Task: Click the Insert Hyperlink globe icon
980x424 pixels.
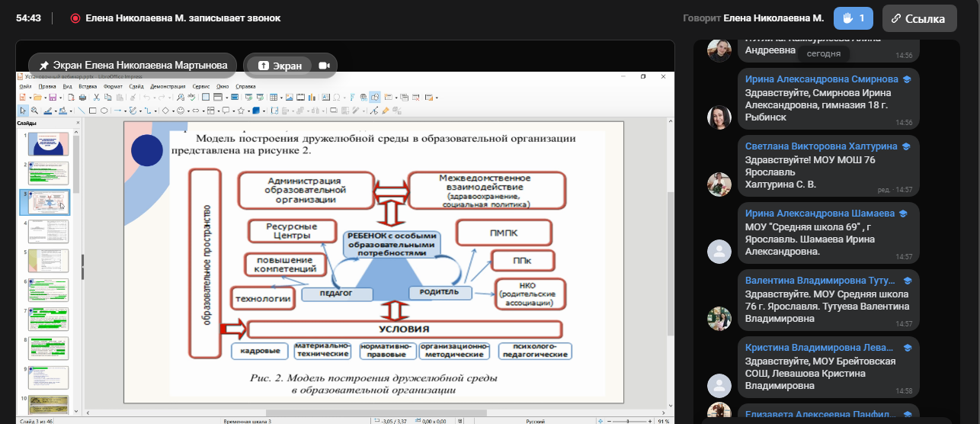Action: point(363,98)
